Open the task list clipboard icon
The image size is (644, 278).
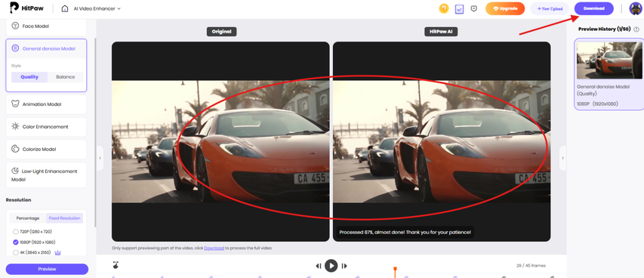459,8
